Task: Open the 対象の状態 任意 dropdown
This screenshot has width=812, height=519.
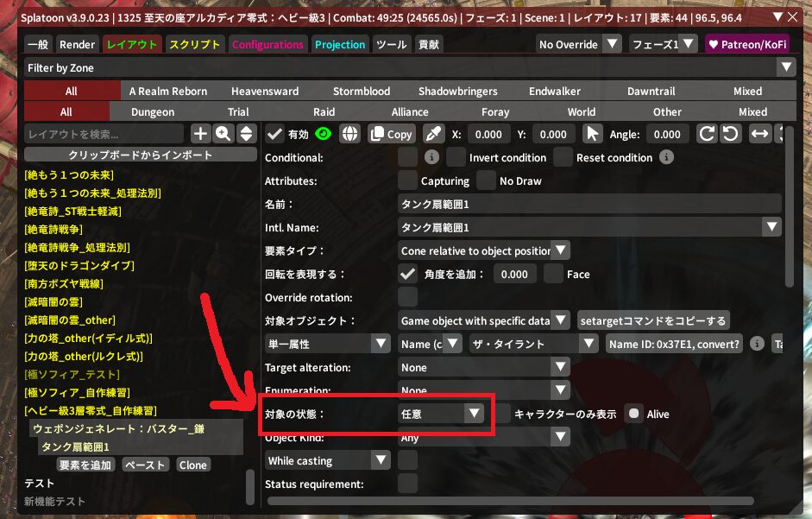Action: pos(441,414)
